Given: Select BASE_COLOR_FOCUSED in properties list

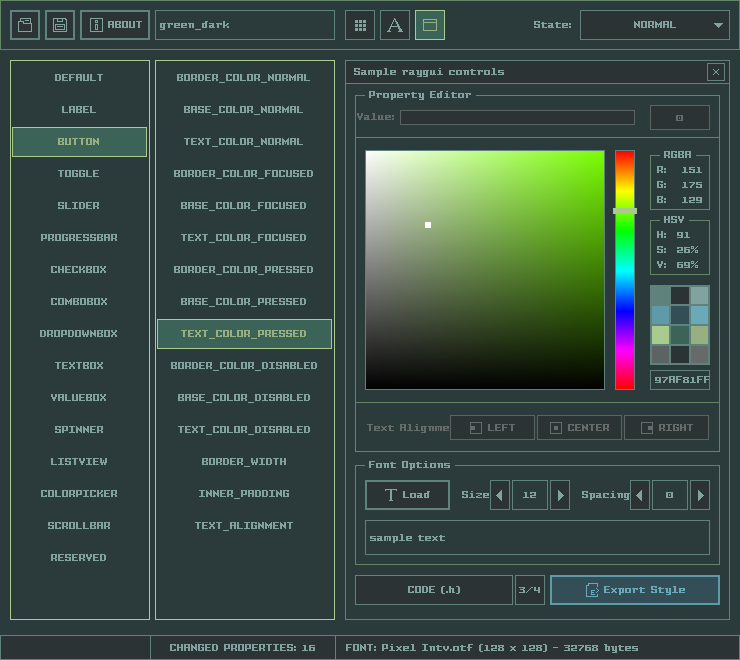Looking at the screenshot, I should click(x=244, y=206).
